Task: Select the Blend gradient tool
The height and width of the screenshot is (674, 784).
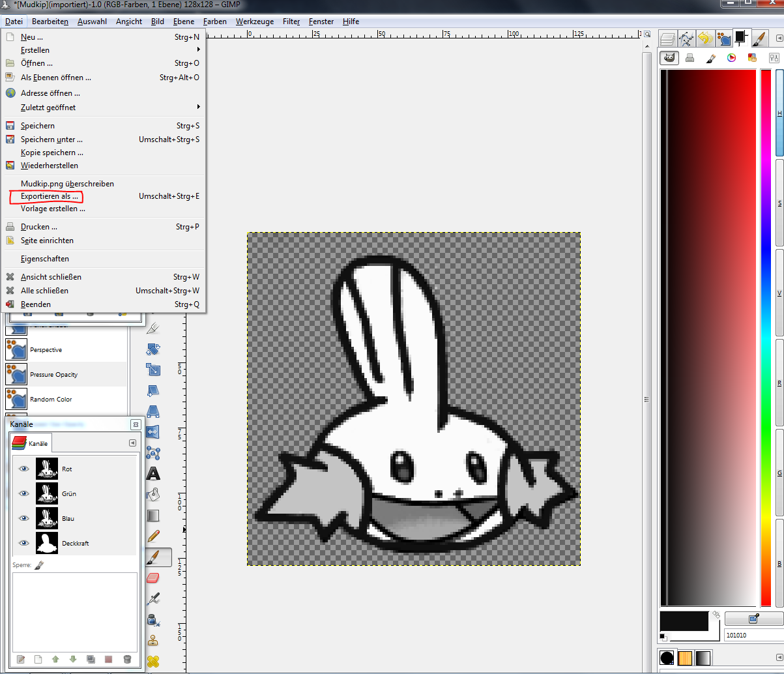Action: point(153,515)
